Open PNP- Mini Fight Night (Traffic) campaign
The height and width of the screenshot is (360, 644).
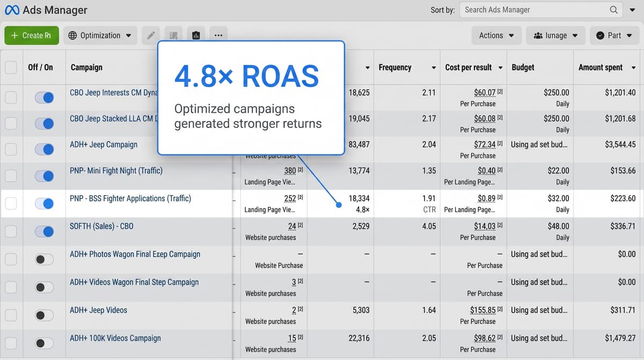tap(116, 170)
